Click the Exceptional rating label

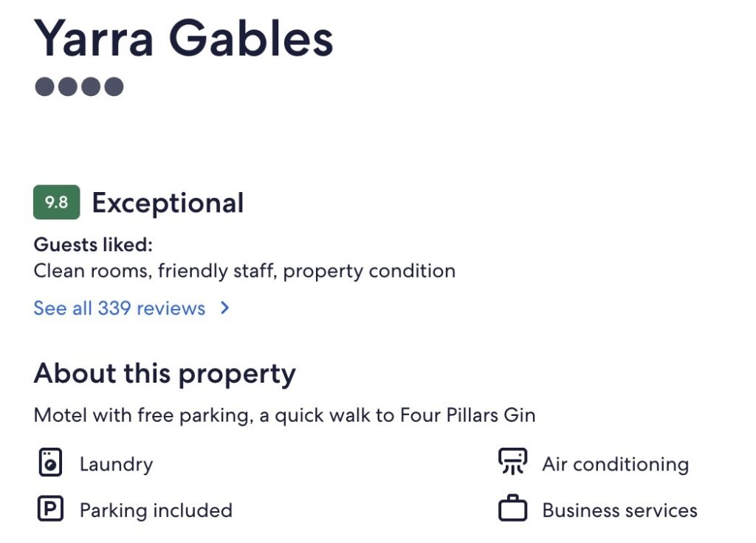point(168,203)
